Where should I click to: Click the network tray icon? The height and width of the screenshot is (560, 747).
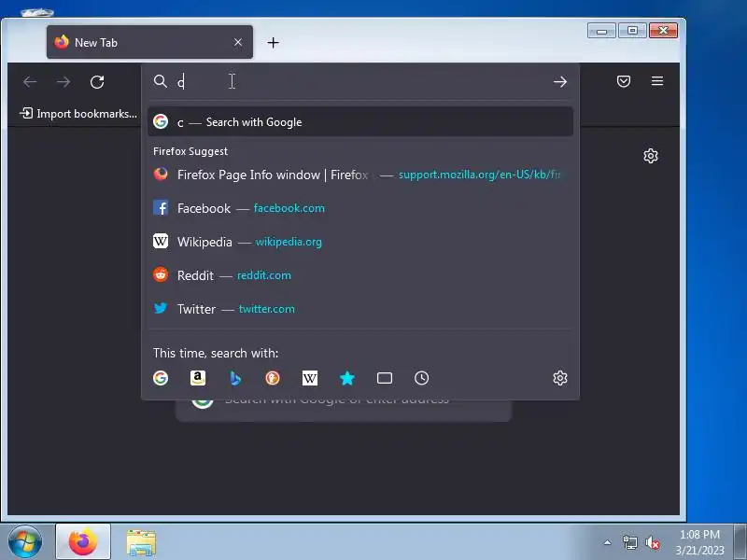coord(629,542)
